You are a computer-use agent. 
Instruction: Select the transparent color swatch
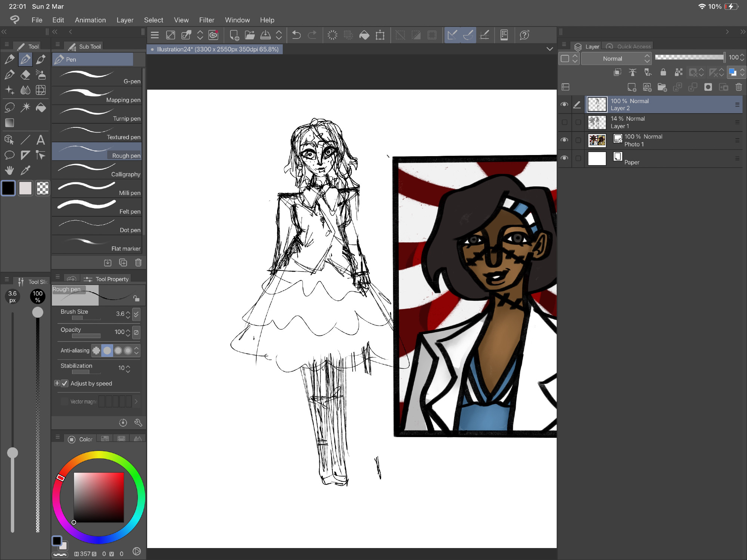pos(43,188)
